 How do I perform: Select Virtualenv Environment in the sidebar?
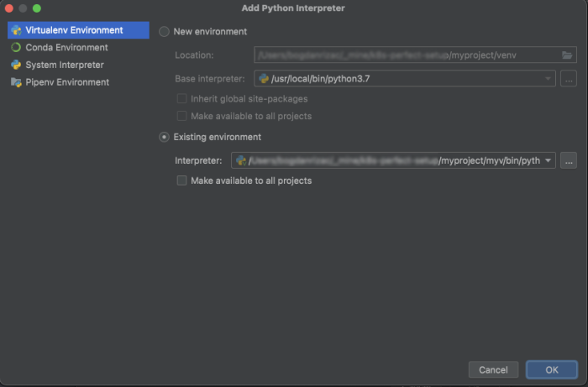(x=78, y=30)
